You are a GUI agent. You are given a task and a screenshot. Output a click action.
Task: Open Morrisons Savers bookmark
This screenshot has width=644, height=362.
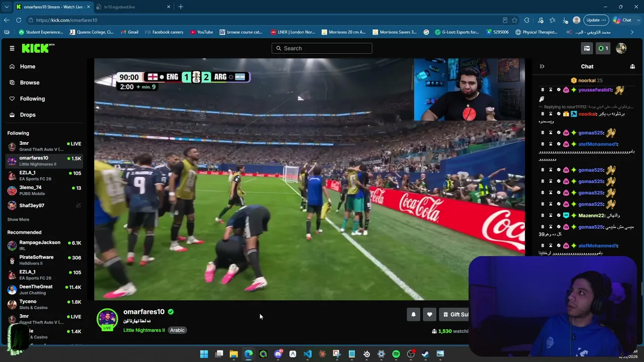pos(394,32)
